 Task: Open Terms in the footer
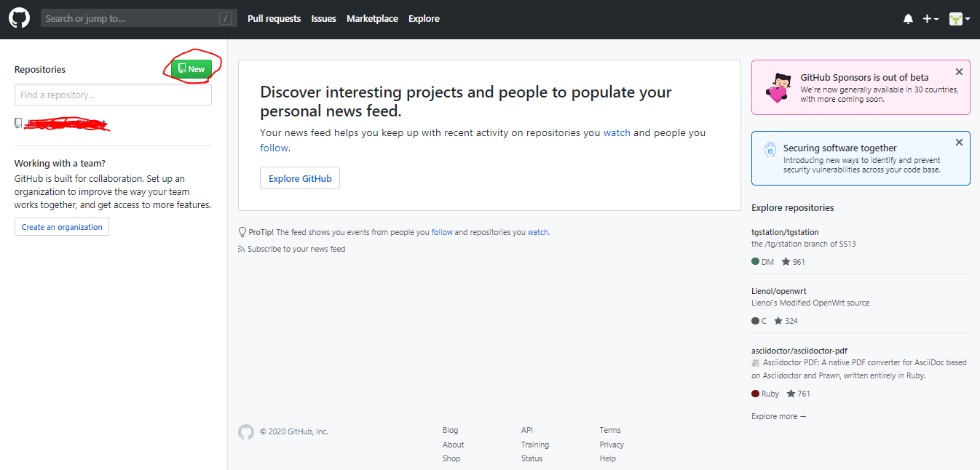point(610,430)
